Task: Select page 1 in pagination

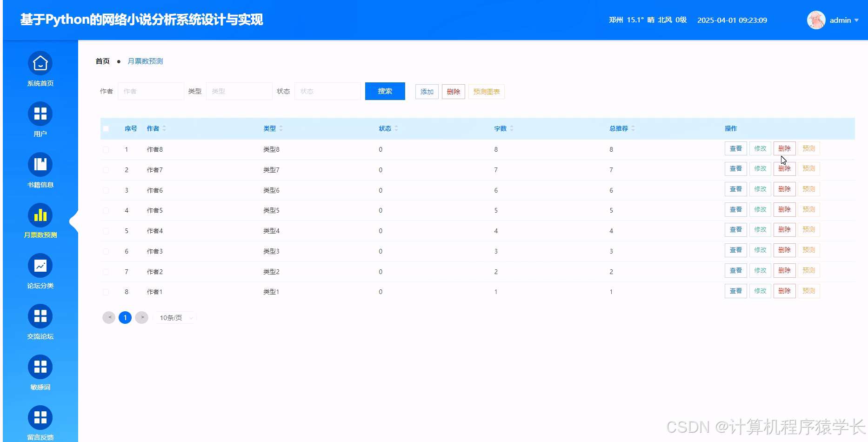Action: pyautogui.click(x=125, y=317)
